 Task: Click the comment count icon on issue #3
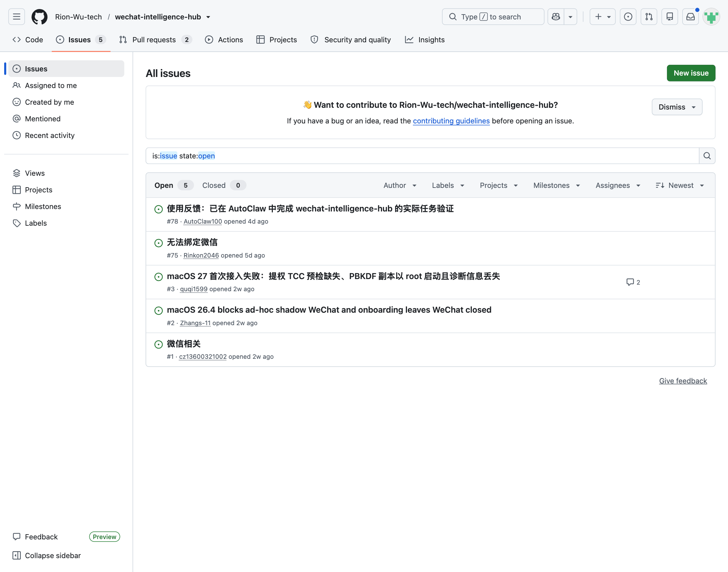coord(633,282)
